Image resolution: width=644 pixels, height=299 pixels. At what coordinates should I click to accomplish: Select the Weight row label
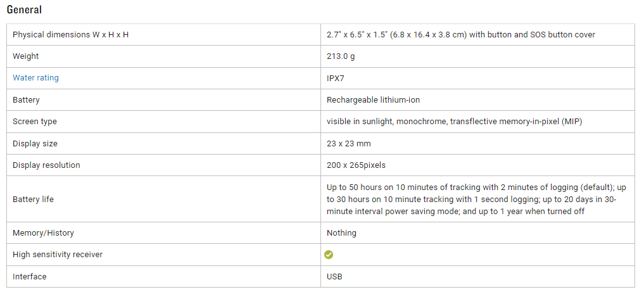[x=26, y=56]
